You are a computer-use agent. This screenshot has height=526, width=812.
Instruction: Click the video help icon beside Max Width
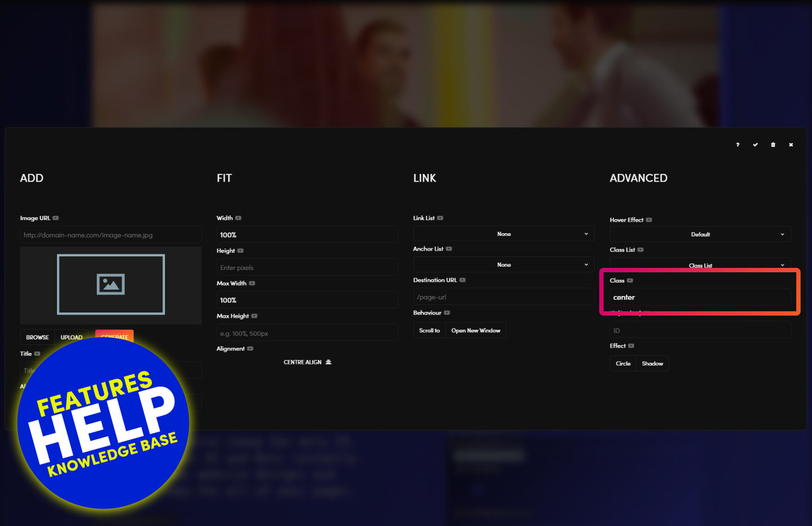click(252, 284)
